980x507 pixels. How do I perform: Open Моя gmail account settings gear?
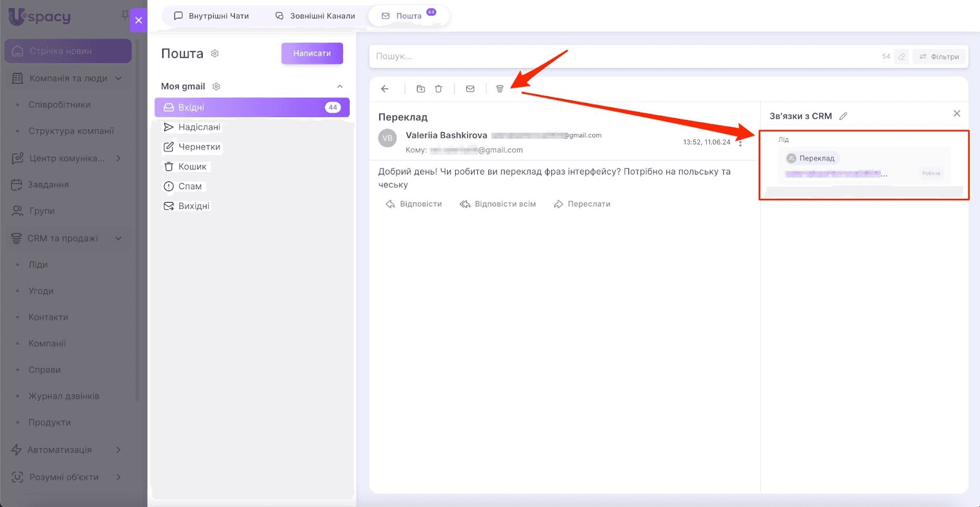[x=216, y=86]
